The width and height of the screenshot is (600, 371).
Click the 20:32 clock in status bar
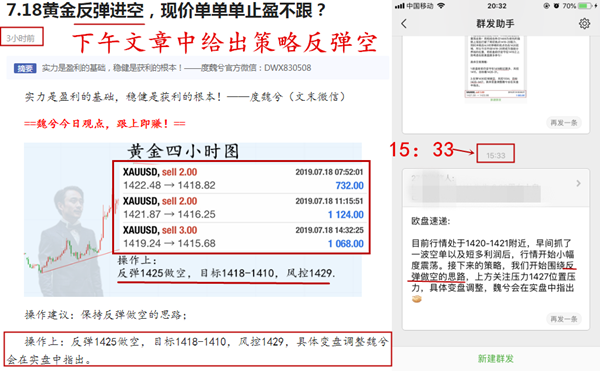point(497,6)
